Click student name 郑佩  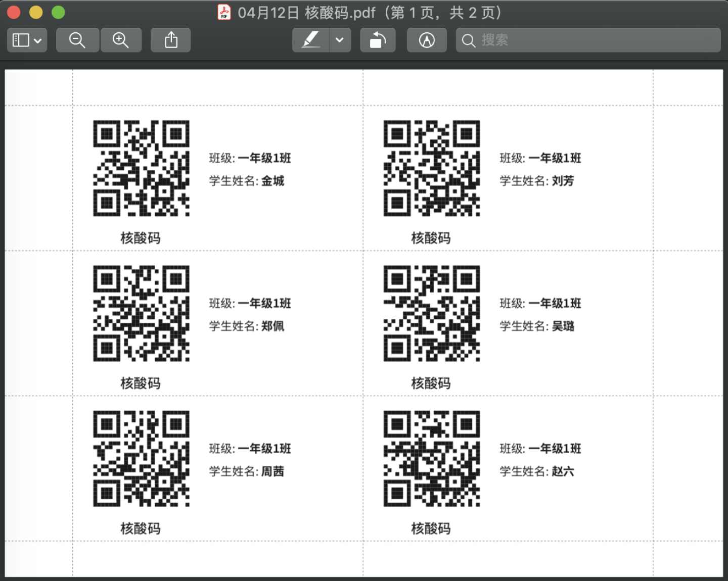coord(273,326)
